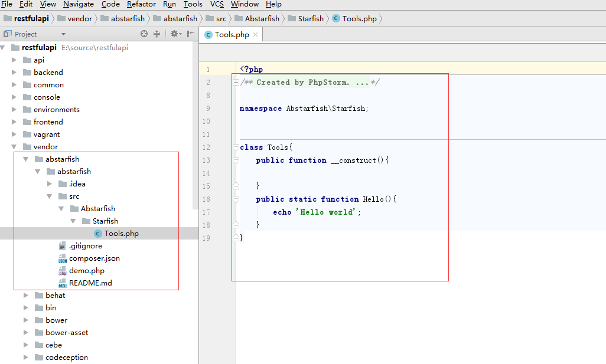Click the Tools.php class icon in tree
606x364 pixels.
98,234
